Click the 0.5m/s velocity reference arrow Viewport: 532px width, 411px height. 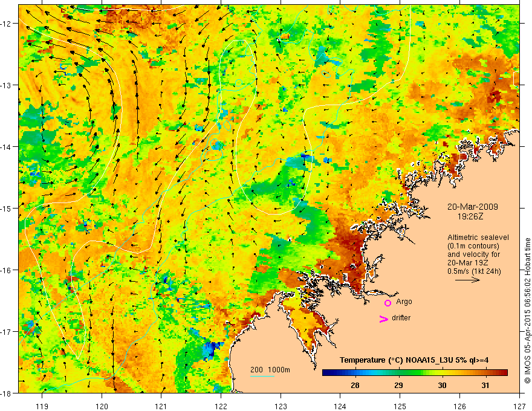click(467, 280)
